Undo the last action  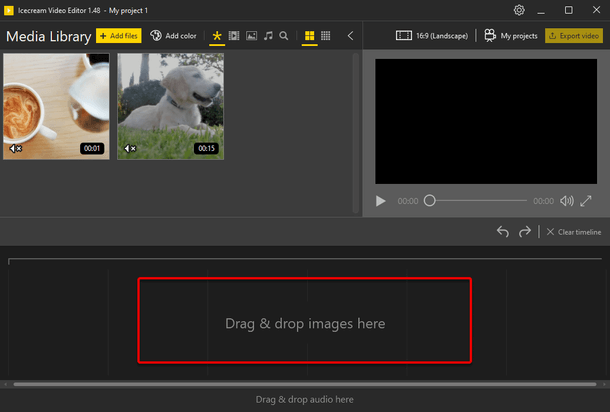503,232
